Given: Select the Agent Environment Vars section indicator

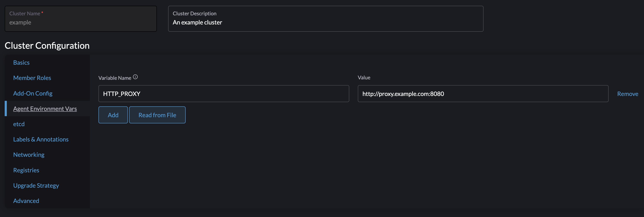Looking at the screenshot, I should coord(6,108).
